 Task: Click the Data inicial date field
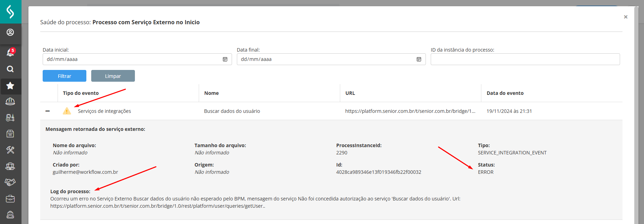132,59
